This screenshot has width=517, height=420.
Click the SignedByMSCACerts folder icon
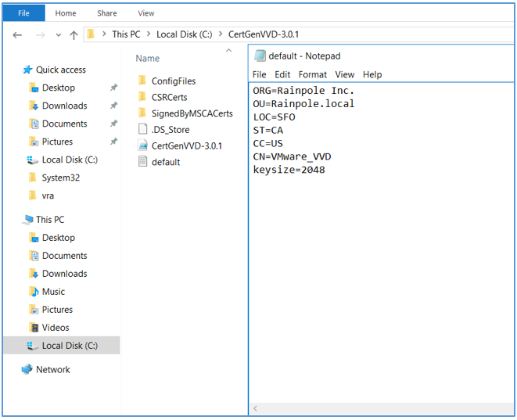(x=142, y=113)
